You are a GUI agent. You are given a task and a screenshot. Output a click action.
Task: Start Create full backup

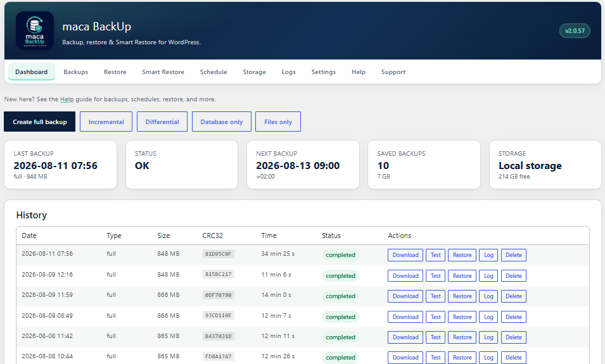[x=40, y=122]
